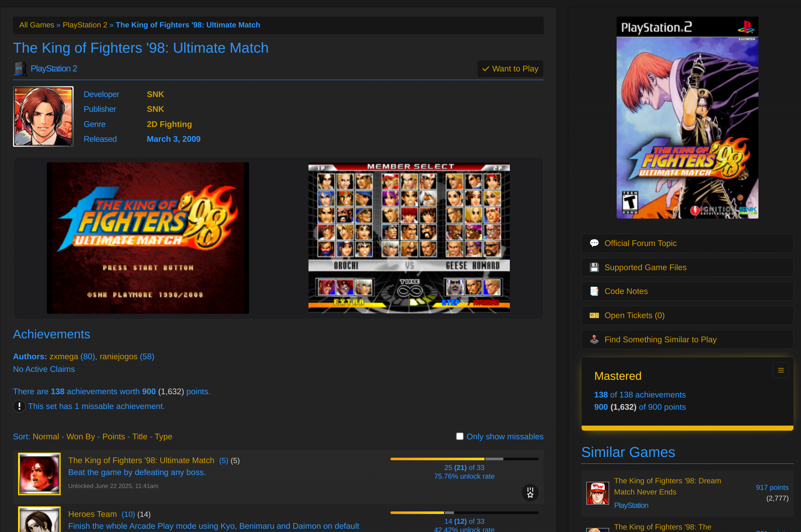Click the ticket icon for Open Tickets
Image resolution: width=801 pixels, height=532 pixels.
[594, 315]
